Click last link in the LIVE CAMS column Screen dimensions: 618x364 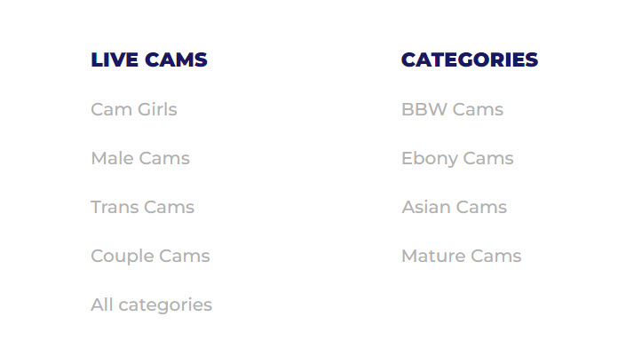pyautogui.click(x=151, y=305)
